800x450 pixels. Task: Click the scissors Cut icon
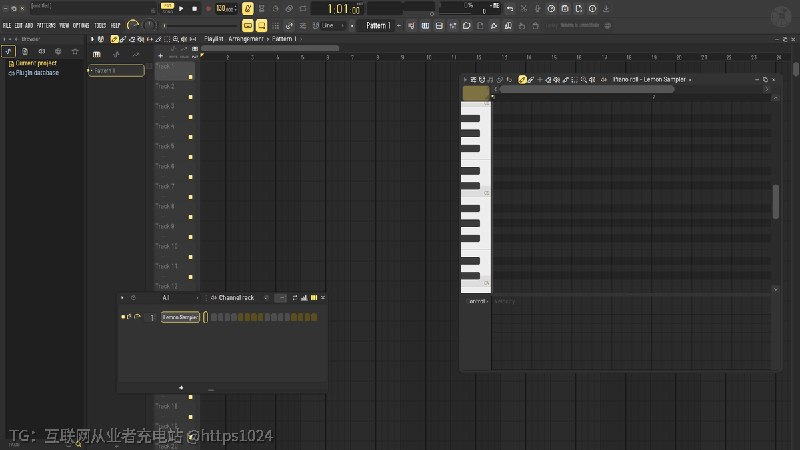click(x=523, y=9)
